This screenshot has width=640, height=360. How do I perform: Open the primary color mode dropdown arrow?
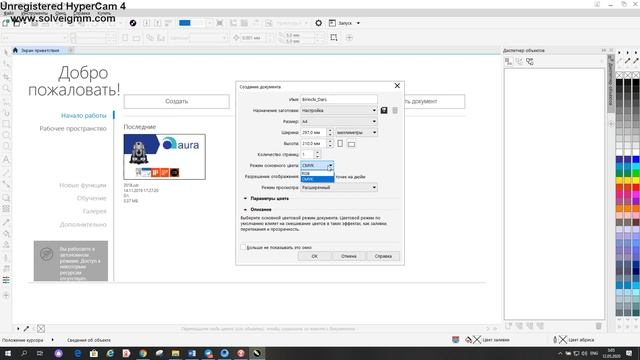(330, 165)
